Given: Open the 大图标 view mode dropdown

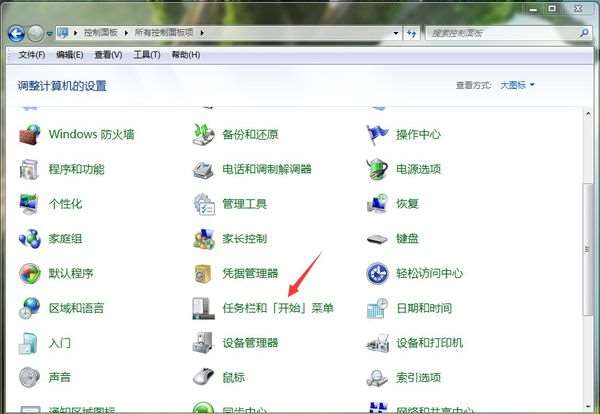Looking at the screenshot, I should 517,85.
